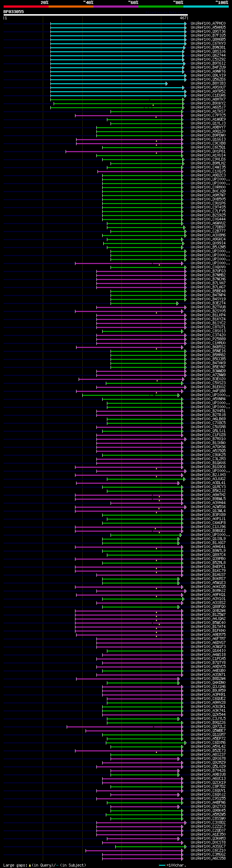This screenshot has width=232, height=868.
Task: Open the UniRef100_B9XKY2 entry
Action: point(208,104)
